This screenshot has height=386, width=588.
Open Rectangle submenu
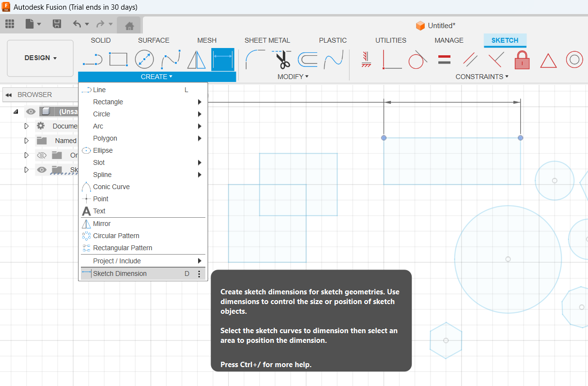tap(143, 102)
